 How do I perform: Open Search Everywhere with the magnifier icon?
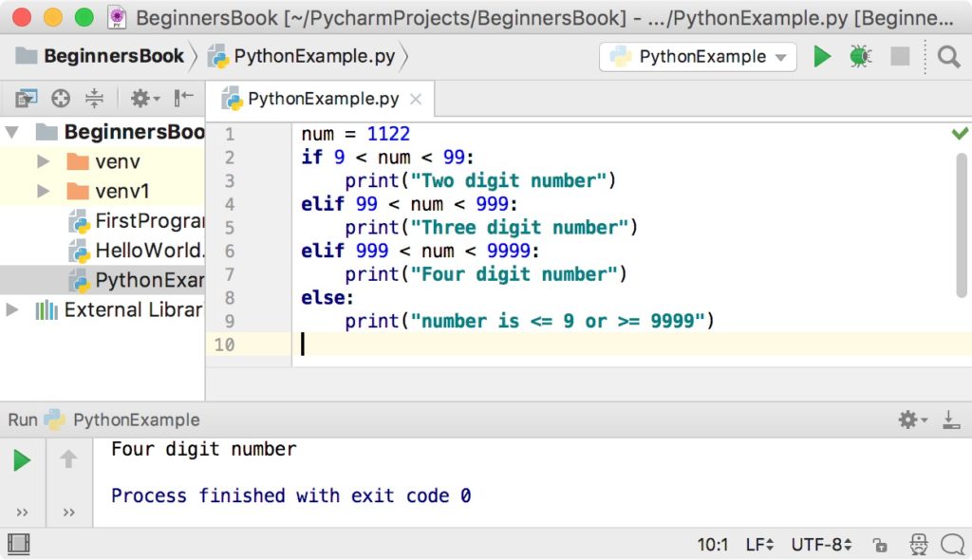948,56
